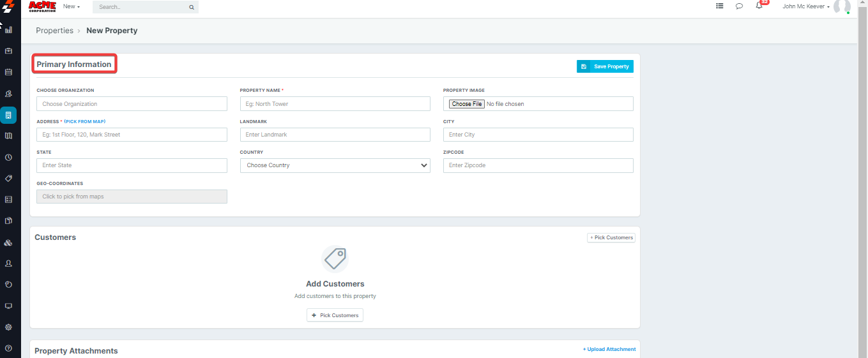Click the Upload Attachment link

[x=609, y=349]
